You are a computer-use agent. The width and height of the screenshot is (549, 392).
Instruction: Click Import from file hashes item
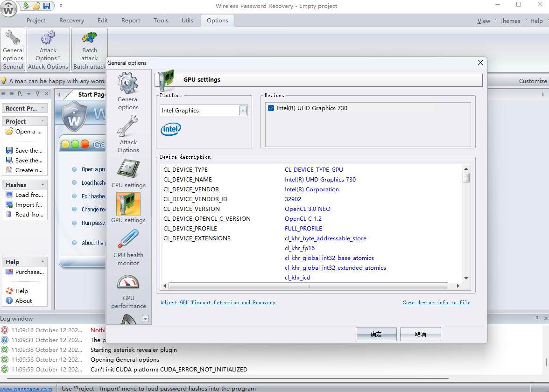tap(24, 205)
